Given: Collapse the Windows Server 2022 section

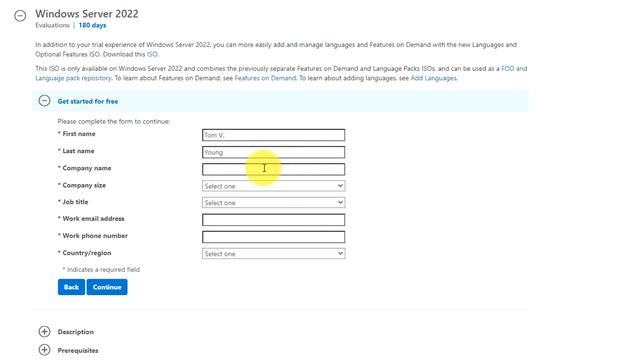Looking at the screenshot, I should coord(20,16).
